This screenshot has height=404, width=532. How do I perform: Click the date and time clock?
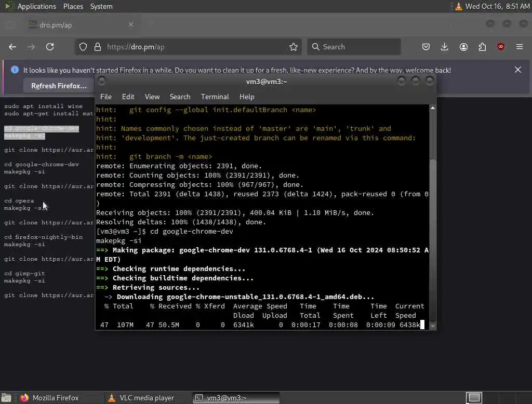[497, 6]
